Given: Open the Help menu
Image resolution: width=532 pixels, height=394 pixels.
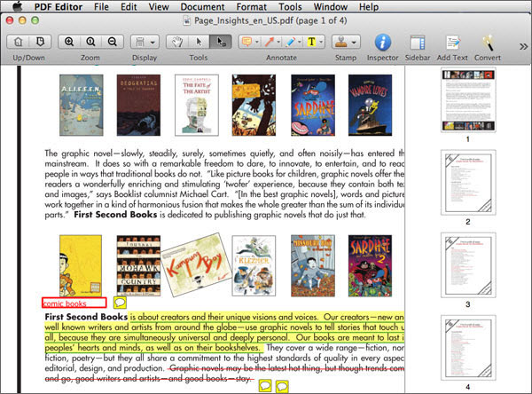Looking at the screenshot, I should point(369,7).
